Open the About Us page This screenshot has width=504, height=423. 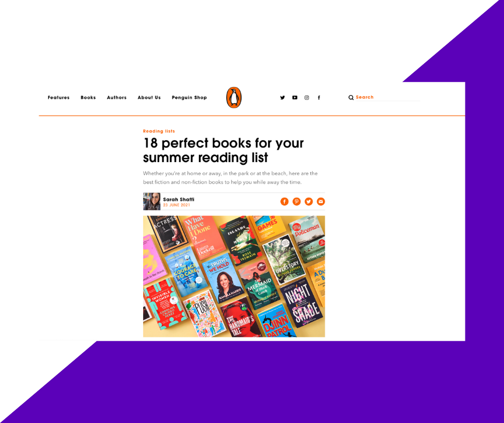point(149,98)
